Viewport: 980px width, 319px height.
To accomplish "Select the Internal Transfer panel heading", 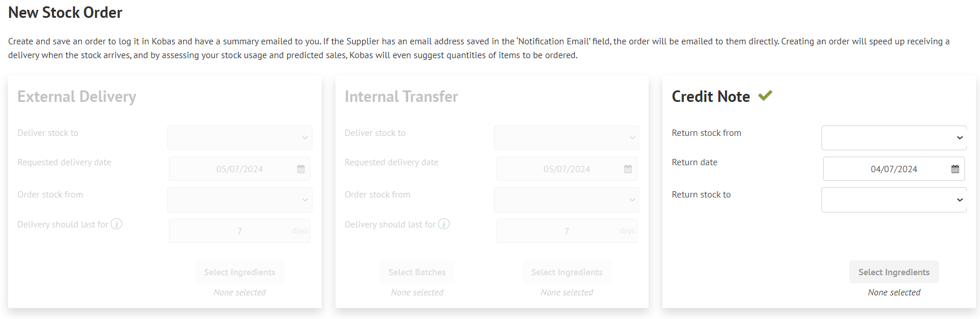I will pyautogui.click(x=401, y=97).
